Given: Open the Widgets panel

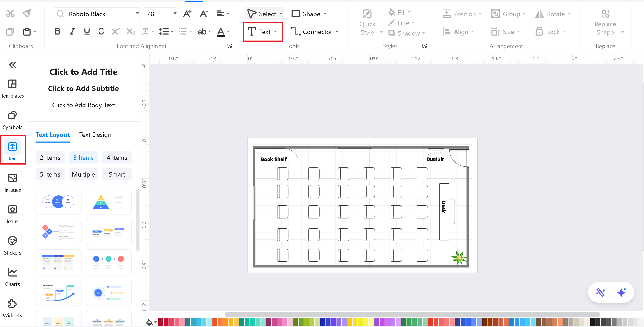Looking at the screenshot, I should (13, 309).
